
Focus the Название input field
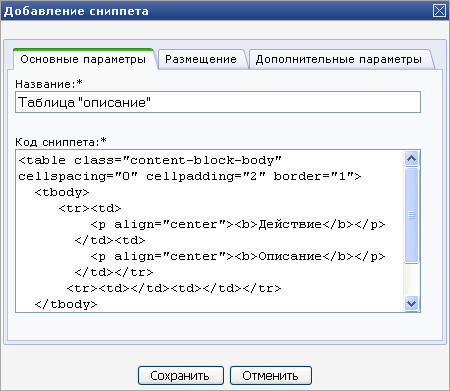[218, 102]
